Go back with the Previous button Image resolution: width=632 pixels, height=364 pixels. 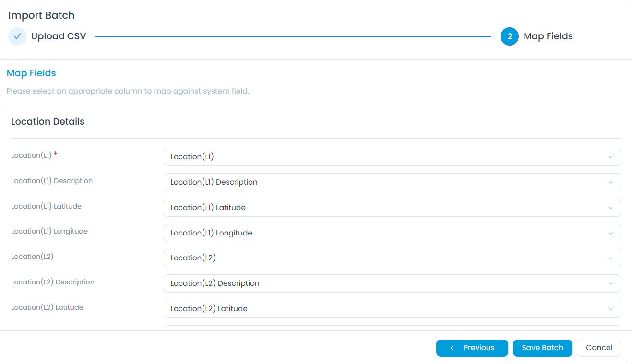point(472,348)
